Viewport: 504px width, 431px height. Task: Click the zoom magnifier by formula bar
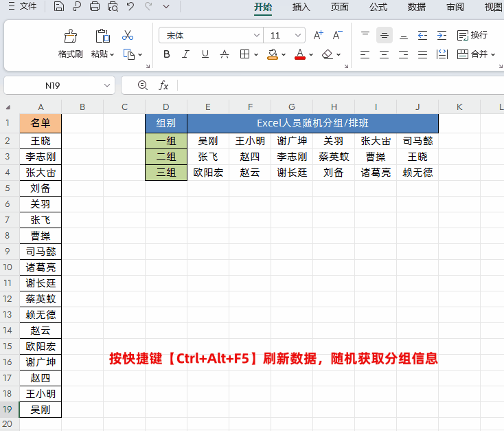(143, 85)
